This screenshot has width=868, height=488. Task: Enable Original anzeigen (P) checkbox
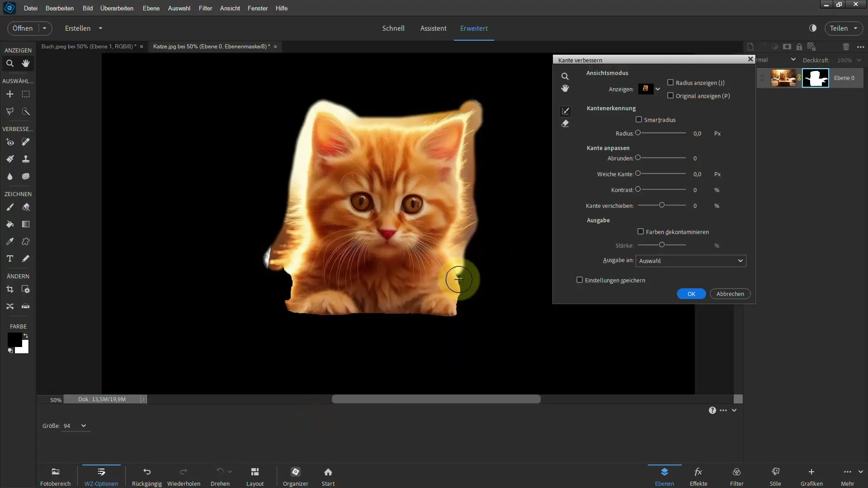pyautogui.click(x=670, y=96)
